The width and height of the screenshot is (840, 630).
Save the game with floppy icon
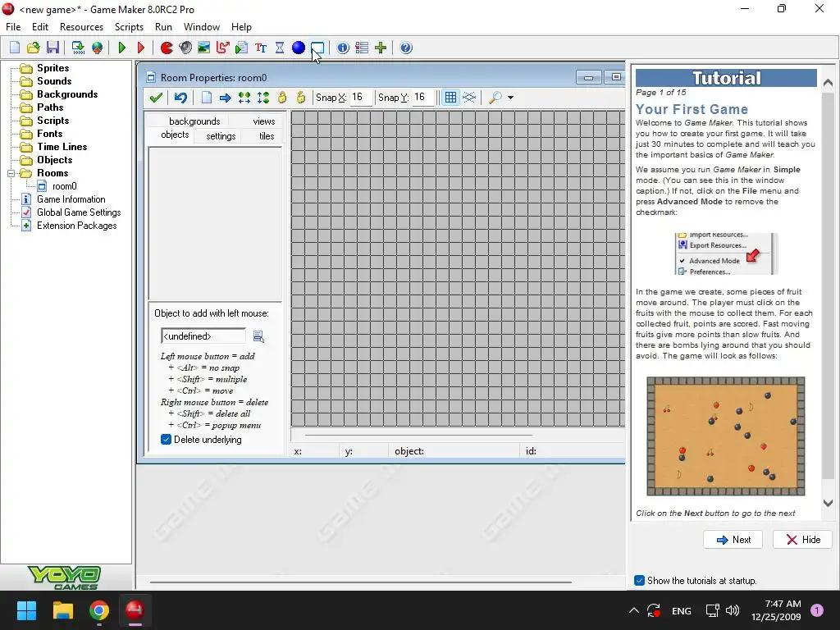52,48
